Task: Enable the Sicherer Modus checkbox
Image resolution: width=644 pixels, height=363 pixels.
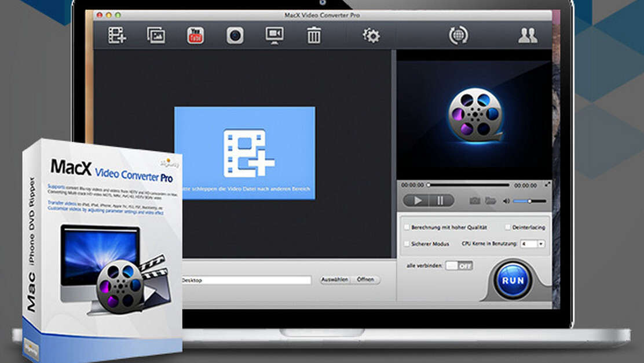Action: click(x=407, y=244)
